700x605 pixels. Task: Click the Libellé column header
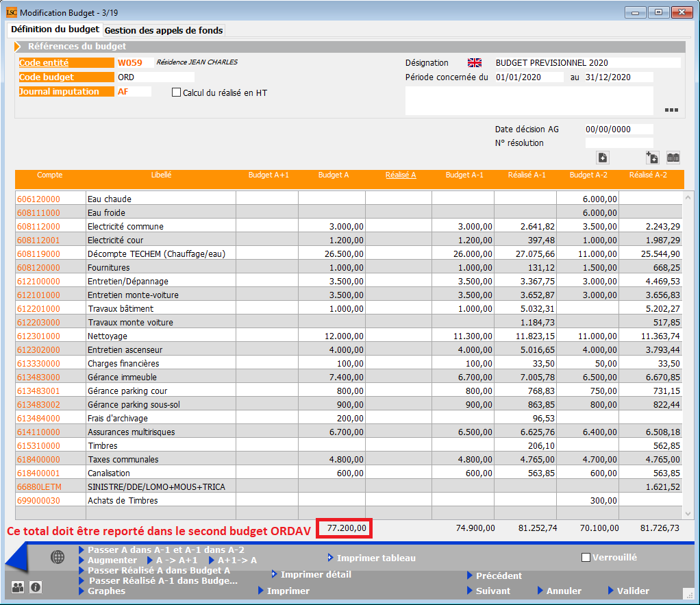click(x=161, y=175)
